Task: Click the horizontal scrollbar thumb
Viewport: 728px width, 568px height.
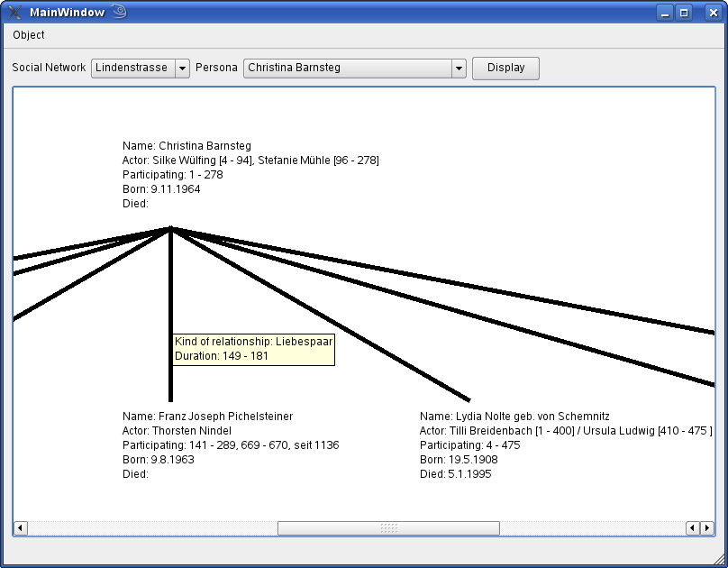Action: 388,528
